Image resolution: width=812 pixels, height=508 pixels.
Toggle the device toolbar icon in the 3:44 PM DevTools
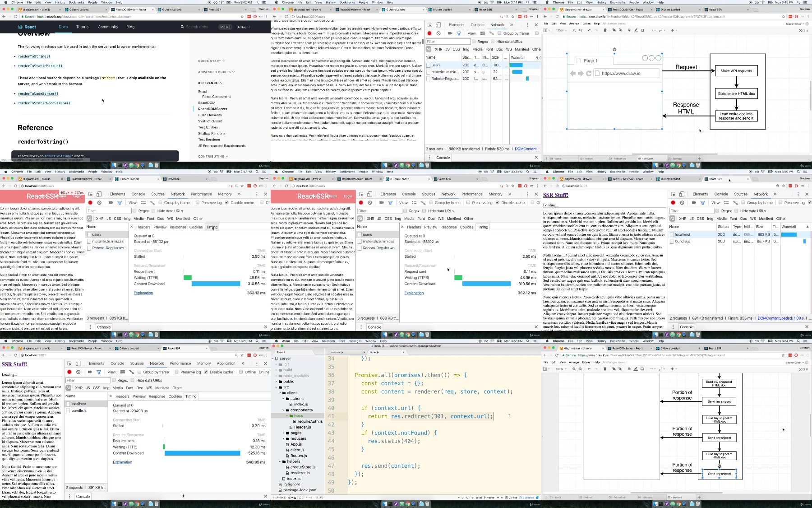tap(438, 25)
